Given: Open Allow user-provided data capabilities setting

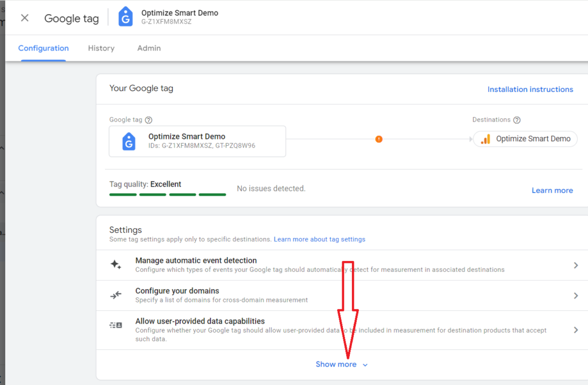Looking at the screenshot, I should click(342, 330).
